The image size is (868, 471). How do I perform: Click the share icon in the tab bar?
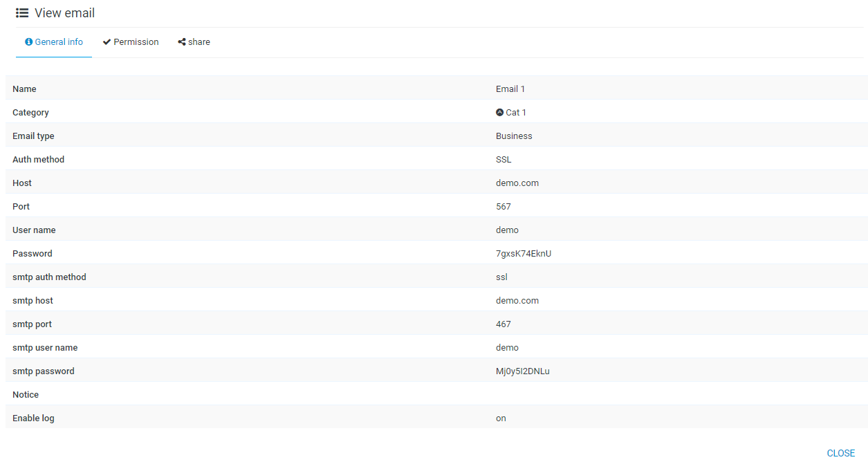182,42
